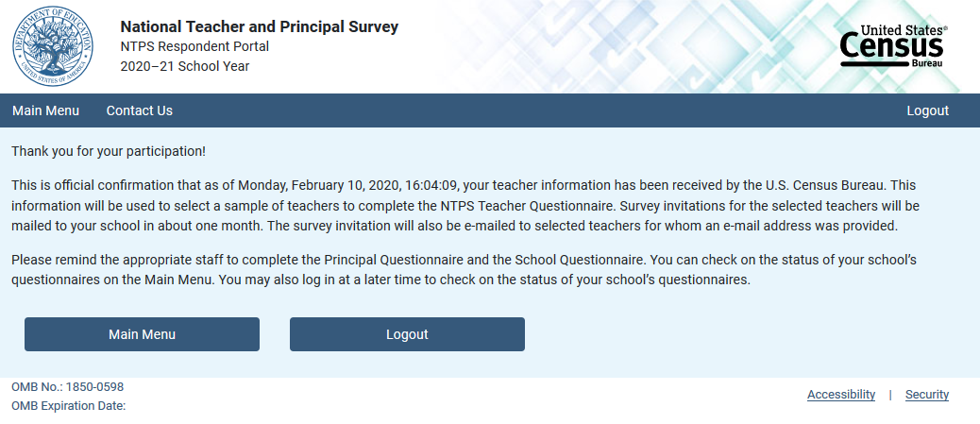The image size is (980, 424).
Task: Click the official confirmation paragraph with the date
Action: pyautogui.click(x=465, y=206)
